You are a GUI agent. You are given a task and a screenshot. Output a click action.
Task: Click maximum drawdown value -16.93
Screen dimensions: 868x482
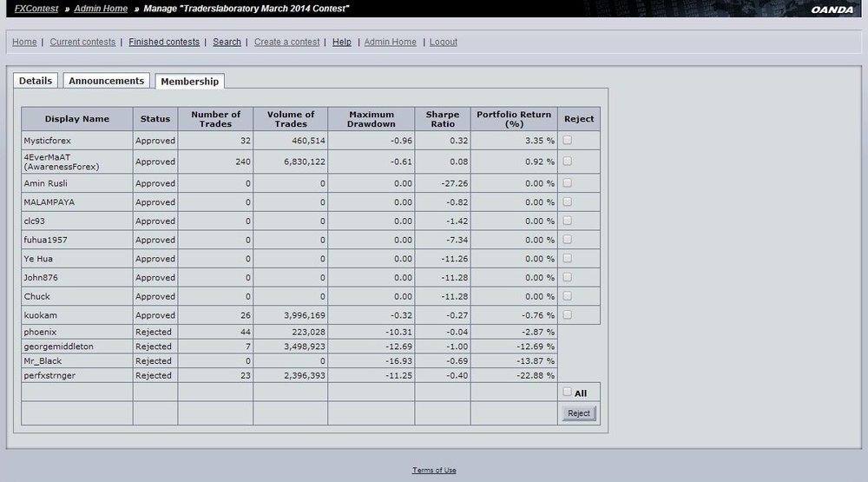tap(398, 360)
